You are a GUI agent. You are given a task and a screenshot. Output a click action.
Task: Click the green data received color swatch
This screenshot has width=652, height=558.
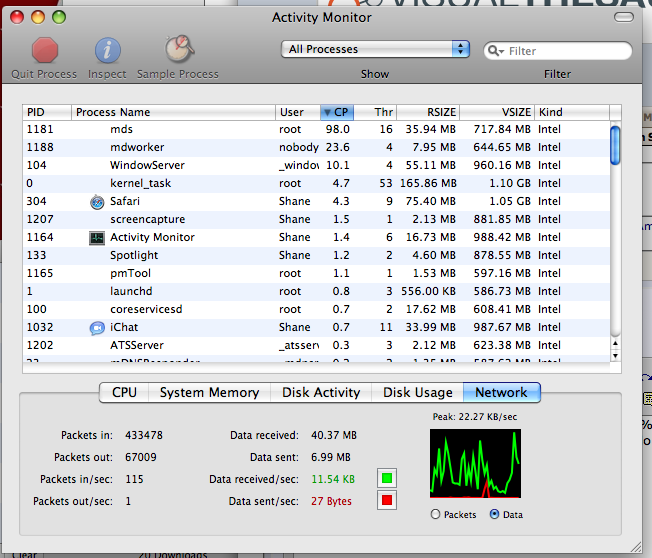tap(387, 478)
